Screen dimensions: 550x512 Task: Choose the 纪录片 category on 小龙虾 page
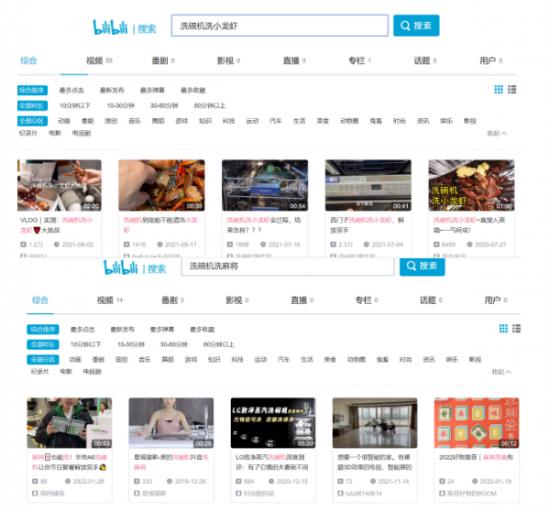click(x=28, y=133)
